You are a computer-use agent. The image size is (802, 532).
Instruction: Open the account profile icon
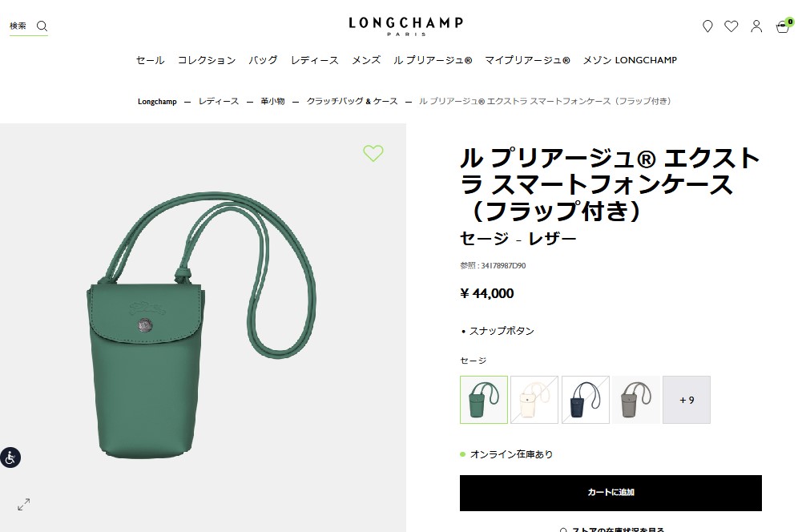click(x=756, y=26)
